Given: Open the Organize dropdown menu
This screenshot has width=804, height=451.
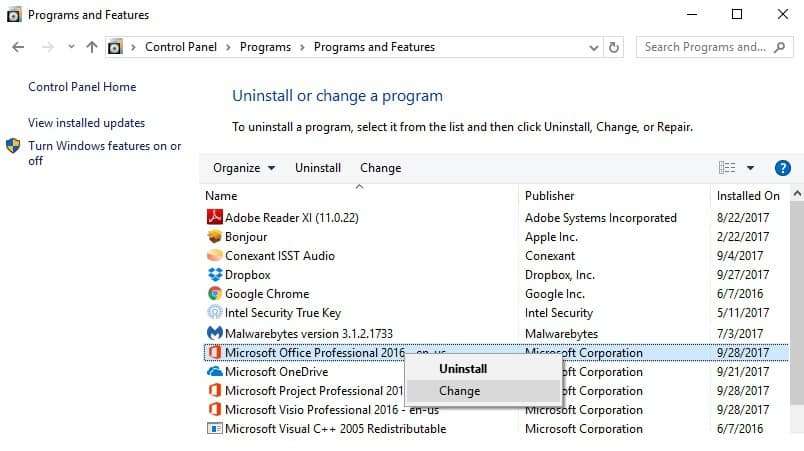Looking at the screenshot, I should coord(243,168).
